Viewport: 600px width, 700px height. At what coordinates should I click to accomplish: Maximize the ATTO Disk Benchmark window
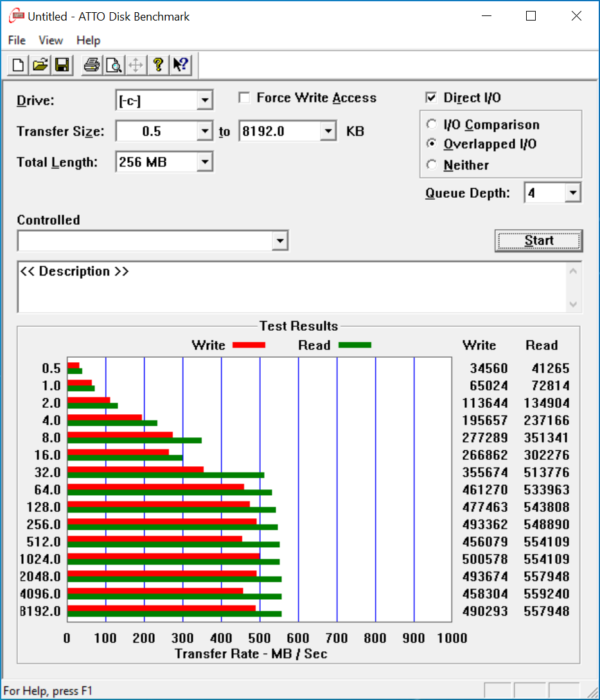click(531, 16)
